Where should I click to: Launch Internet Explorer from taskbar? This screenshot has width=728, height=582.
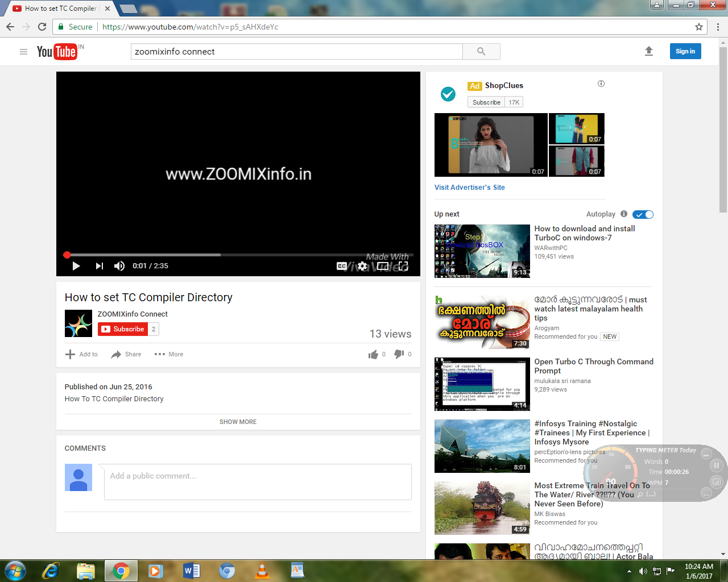click(x=51, y=570)
